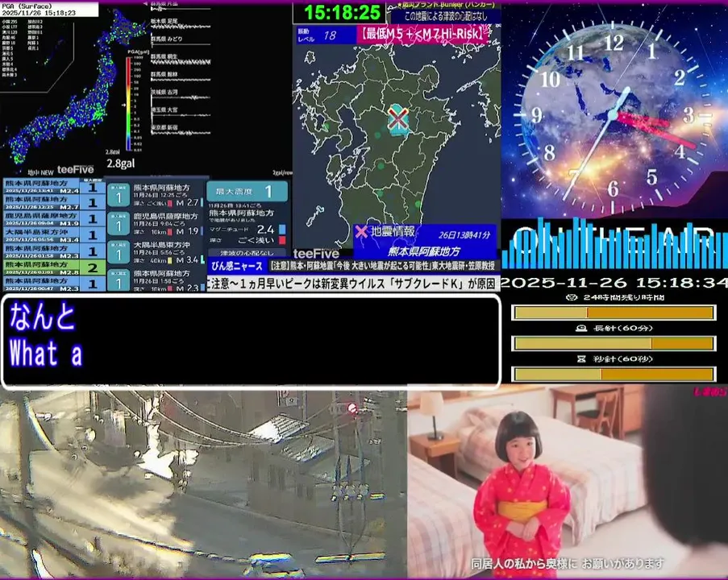Click the 振動レベル 18 indicator
This screenshot has width=728, height=580.
click(326, 35)
